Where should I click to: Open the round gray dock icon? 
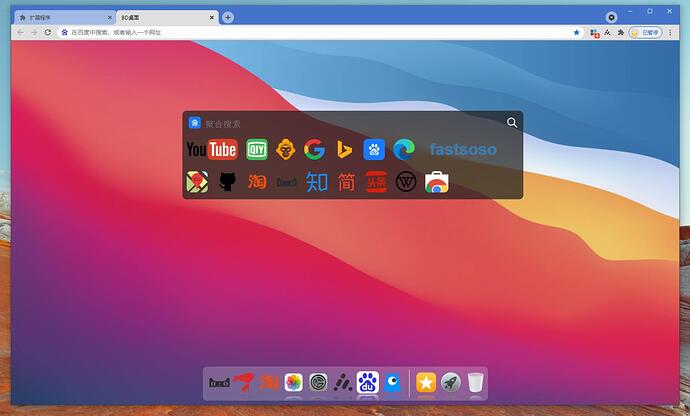[318, 382]
